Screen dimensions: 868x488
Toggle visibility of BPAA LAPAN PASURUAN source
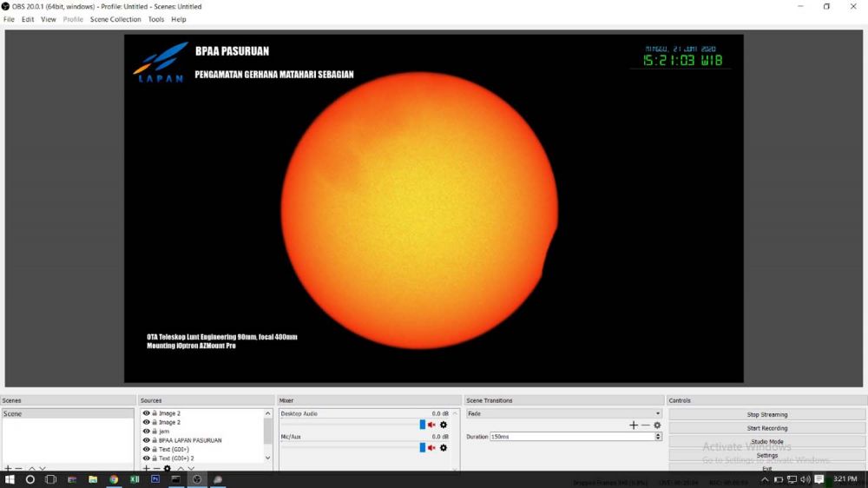point(146,440)
